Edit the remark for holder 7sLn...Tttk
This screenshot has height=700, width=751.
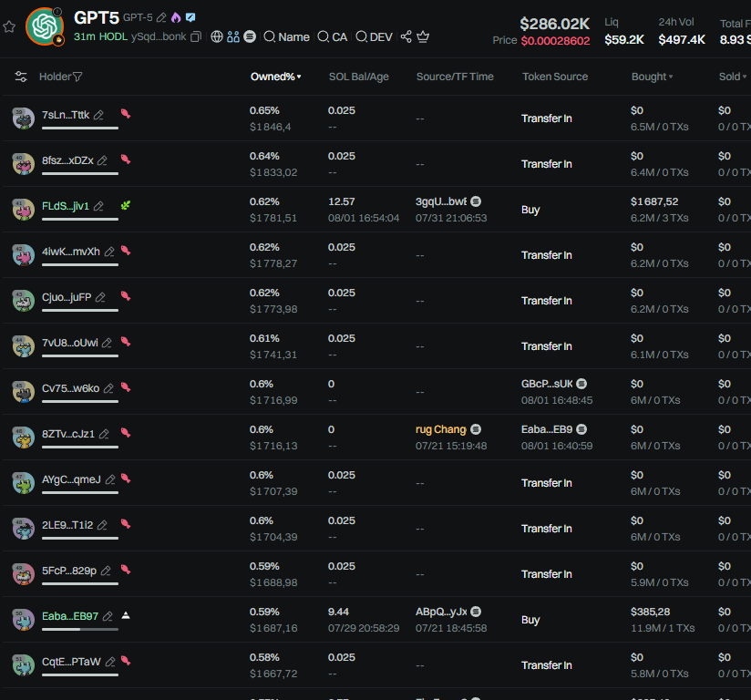pos(98,115)
